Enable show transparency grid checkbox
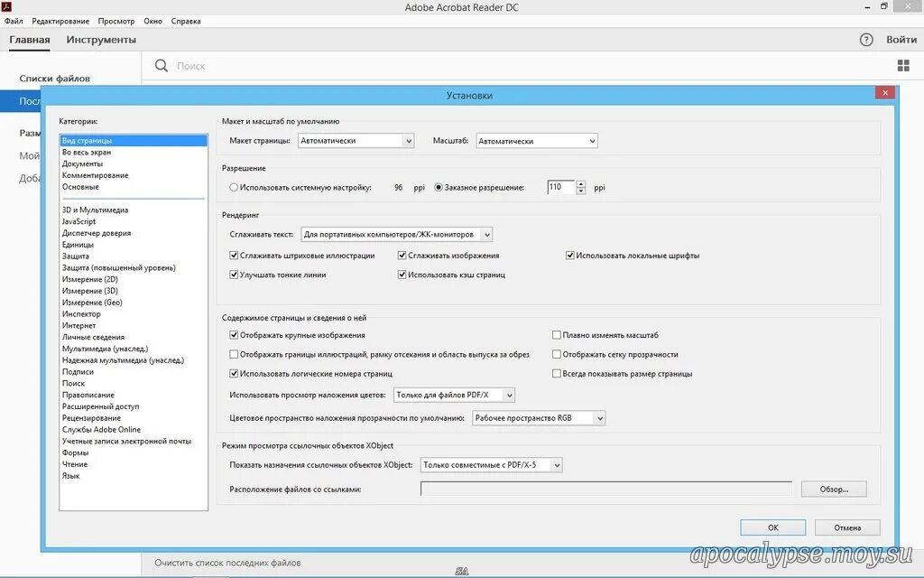Screen dimensions: 924x578 tap(556, 354)
